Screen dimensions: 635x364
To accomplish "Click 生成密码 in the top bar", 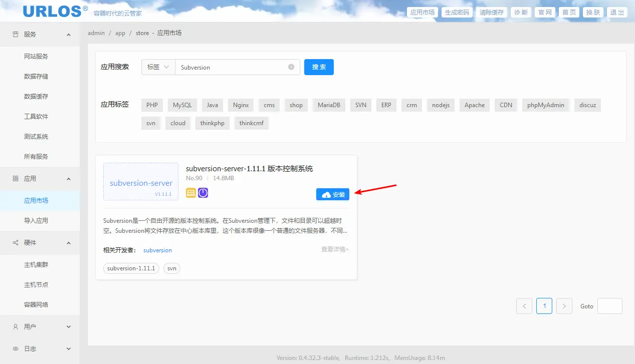I will [x=457, y=13].
